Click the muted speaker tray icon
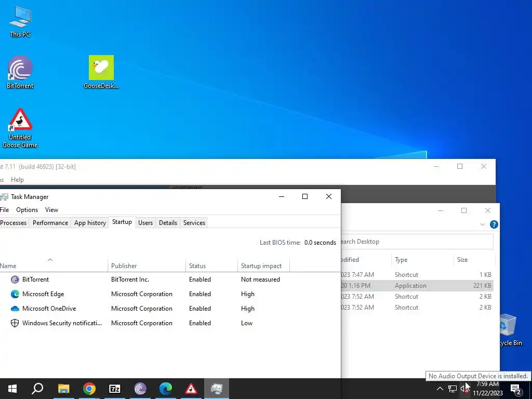532x399 pixels. [465, 389]
